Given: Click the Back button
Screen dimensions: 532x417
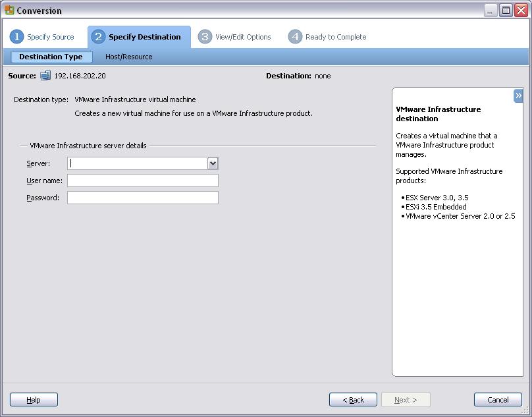Looking at the screenshot, I should pos(353,400).
